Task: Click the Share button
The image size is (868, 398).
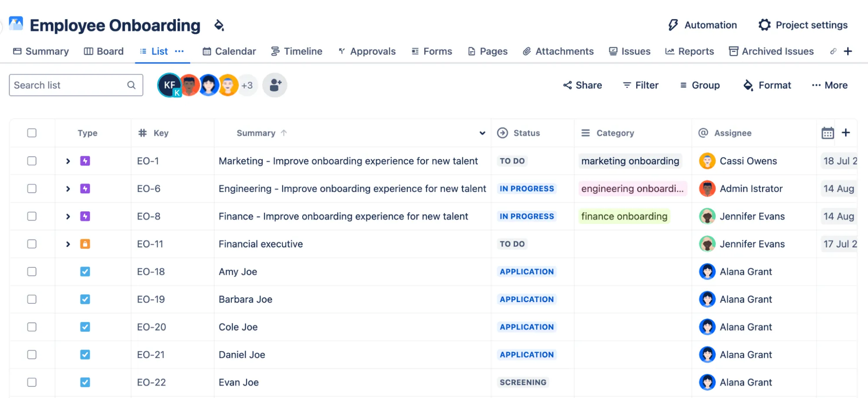Action: 582,85
